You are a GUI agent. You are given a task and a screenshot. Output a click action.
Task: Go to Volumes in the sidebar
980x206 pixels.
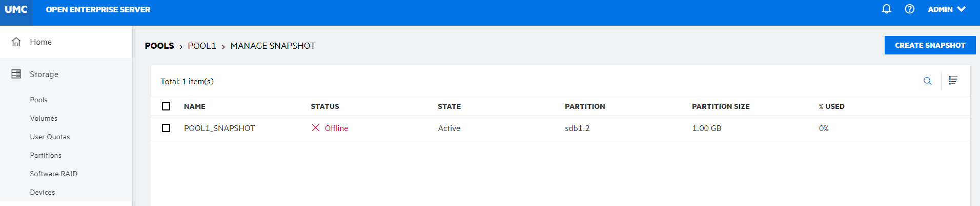[x=44, y=119]
